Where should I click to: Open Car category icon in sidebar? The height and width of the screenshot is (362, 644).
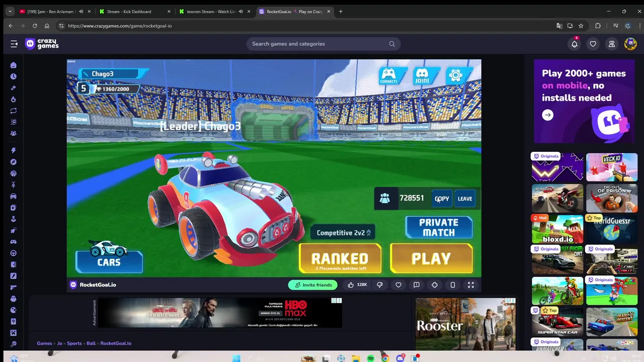point(14,196)
